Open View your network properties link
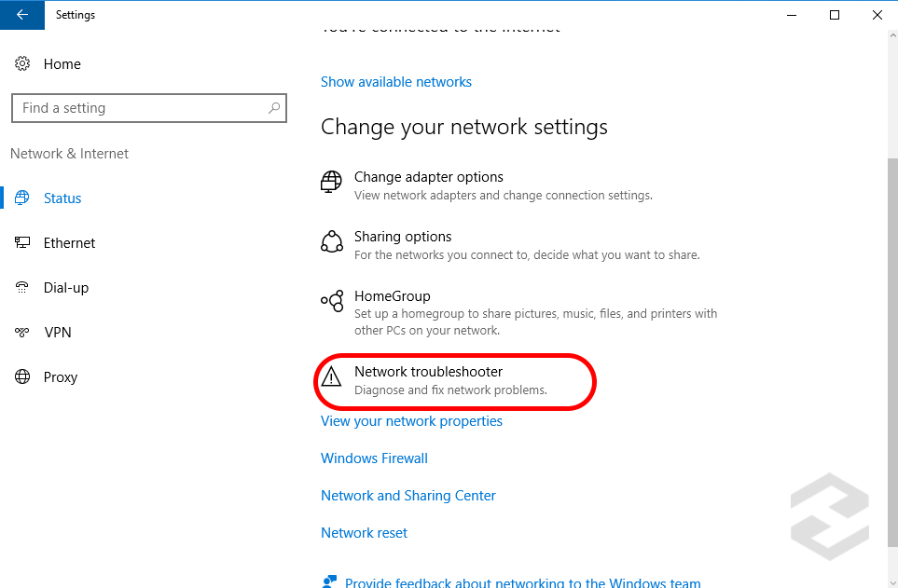898x588 pixels. click(x=411, y=421)
